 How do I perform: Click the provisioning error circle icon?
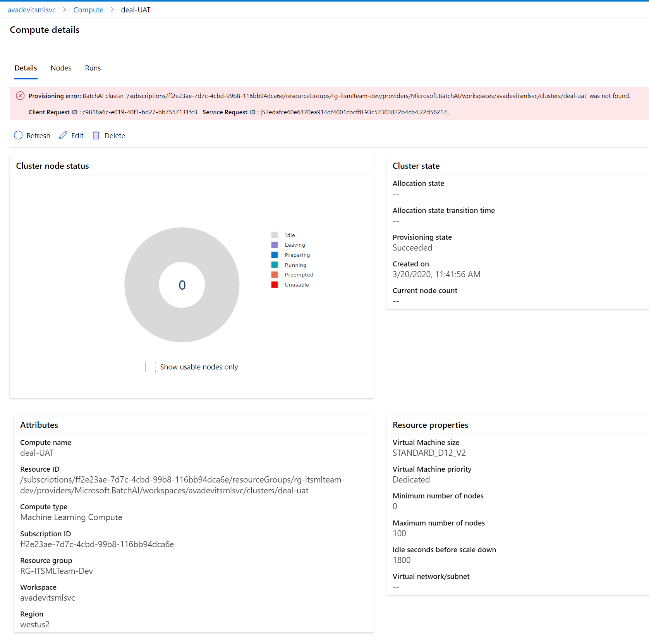pyautogui.click(x=20, y=96)
